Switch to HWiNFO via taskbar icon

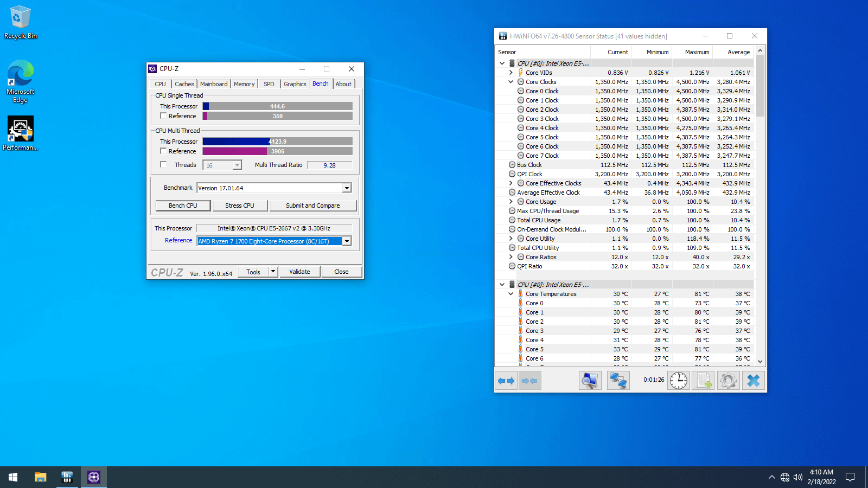[67, 477]
